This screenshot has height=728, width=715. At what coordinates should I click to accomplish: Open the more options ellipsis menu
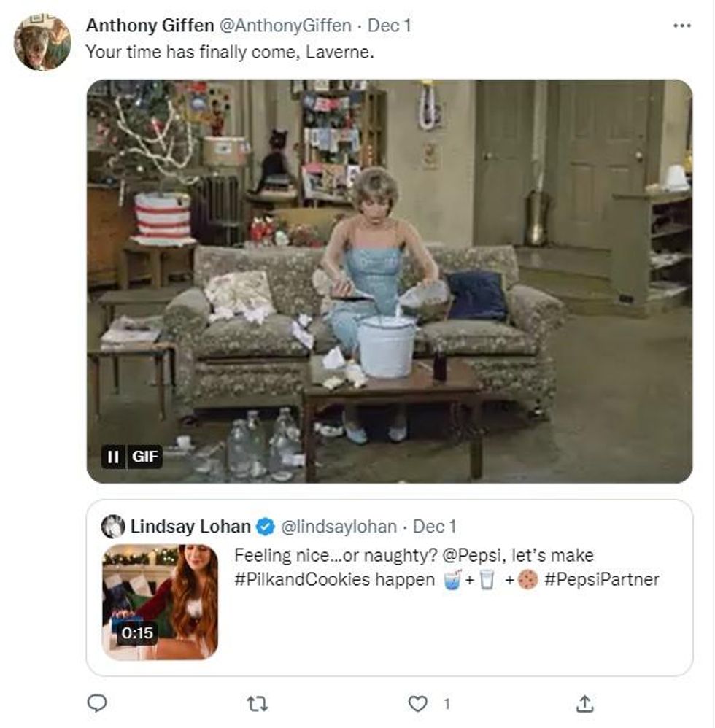pyautogui.click(x=681, y=26)
